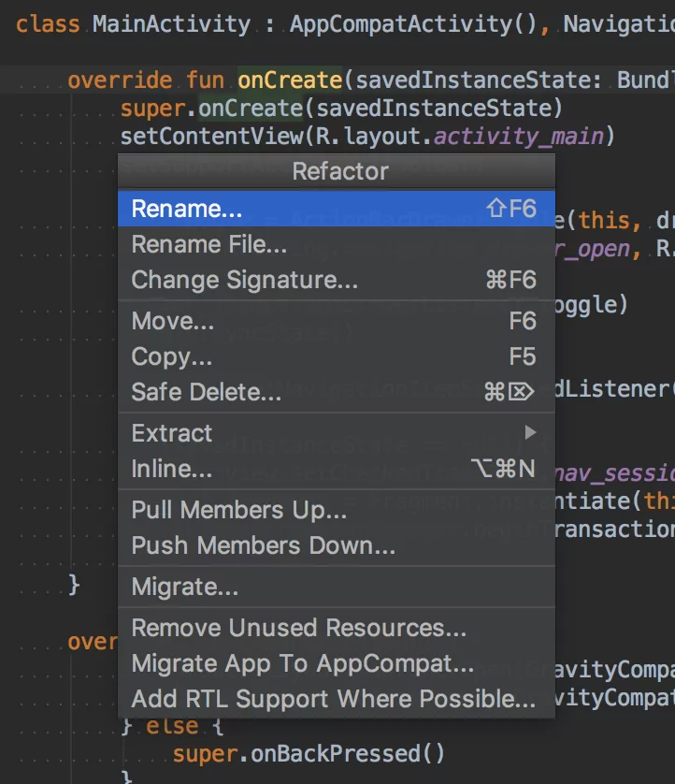
Task: Choose Copy... from the Refactor menu
Action: click(337, 357)
